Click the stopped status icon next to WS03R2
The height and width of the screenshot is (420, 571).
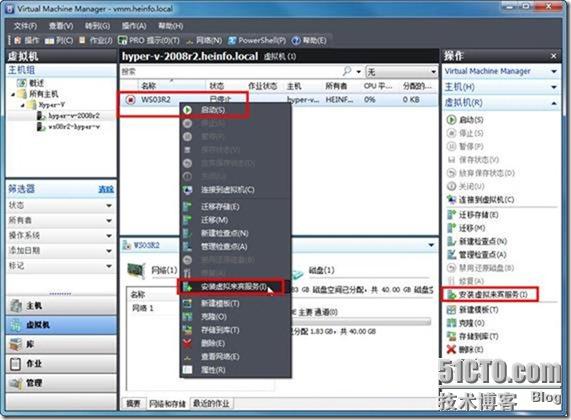(130, 99)
